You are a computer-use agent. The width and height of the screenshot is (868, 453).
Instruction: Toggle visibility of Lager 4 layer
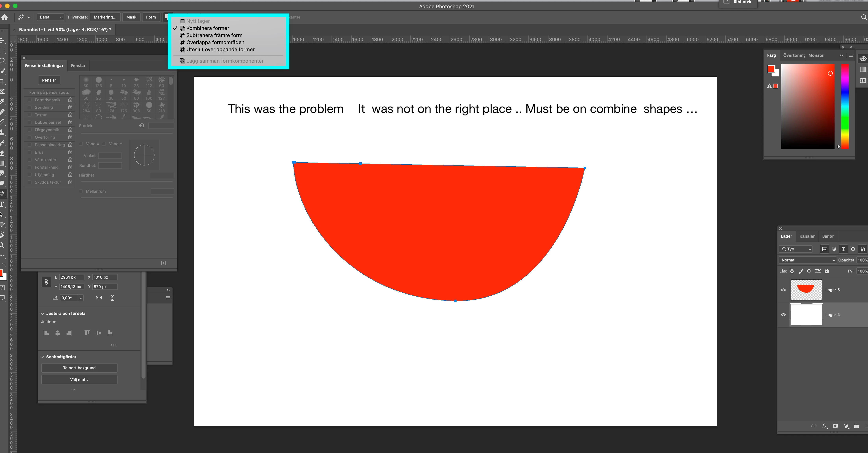pyautogui.click(x=783, y=315)
